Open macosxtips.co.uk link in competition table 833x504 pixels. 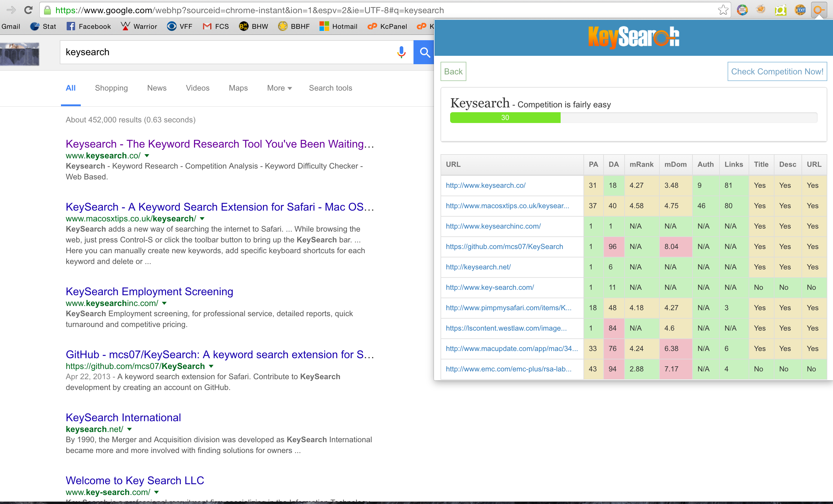[507, 206]
